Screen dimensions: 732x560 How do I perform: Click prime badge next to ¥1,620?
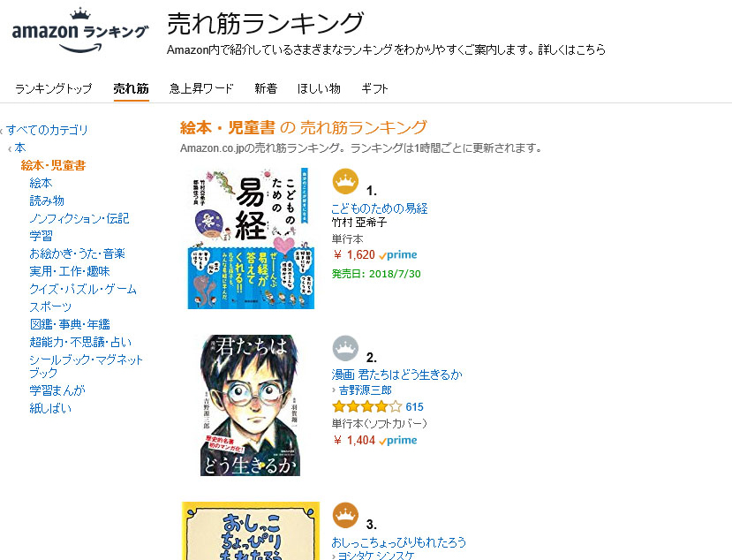398,255
